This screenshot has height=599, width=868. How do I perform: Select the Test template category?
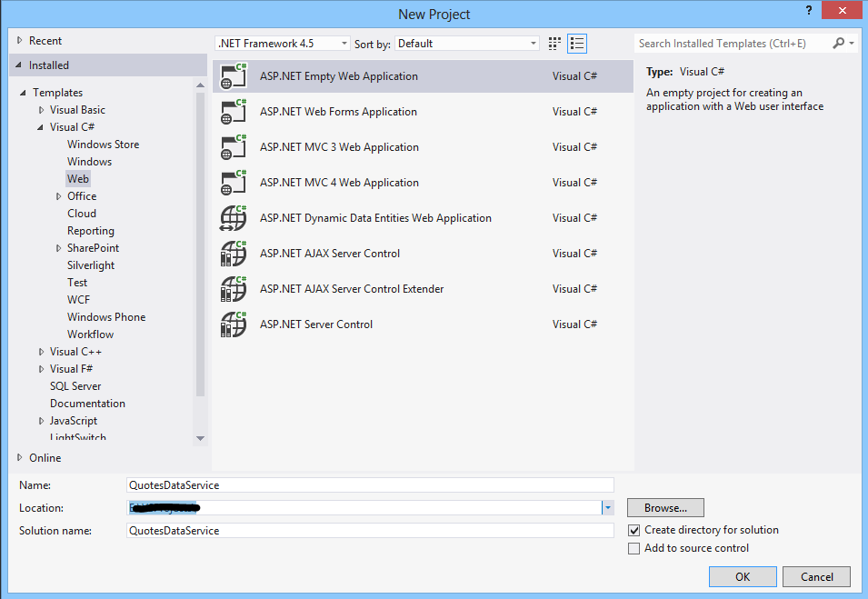click(x=77, y=283)
